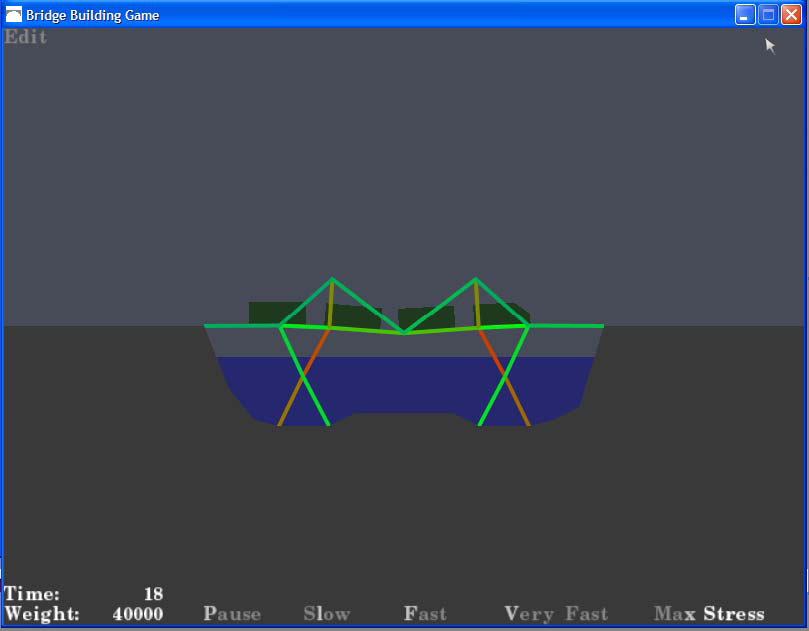Click the Weight value 40000
Viewport: 809px width, 631px height.
point(138,614)
